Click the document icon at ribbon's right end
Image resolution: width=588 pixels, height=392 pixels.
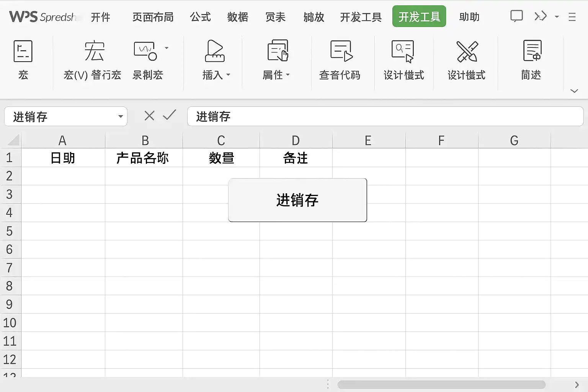coord(532,51)
